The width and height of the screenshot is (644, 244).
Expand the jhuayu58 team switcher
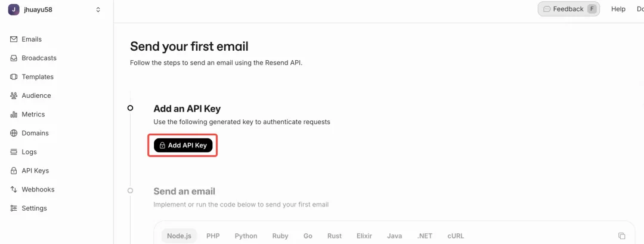point(98,10)
